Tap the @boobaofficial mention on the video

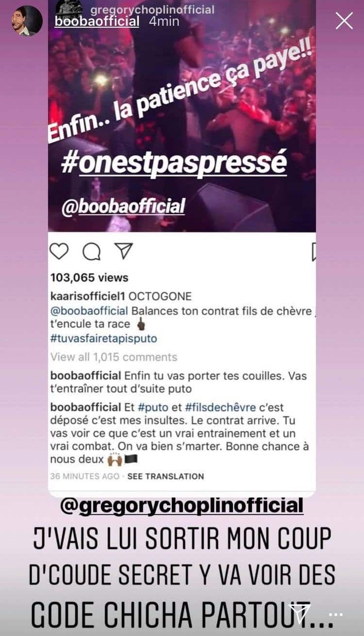123,206
